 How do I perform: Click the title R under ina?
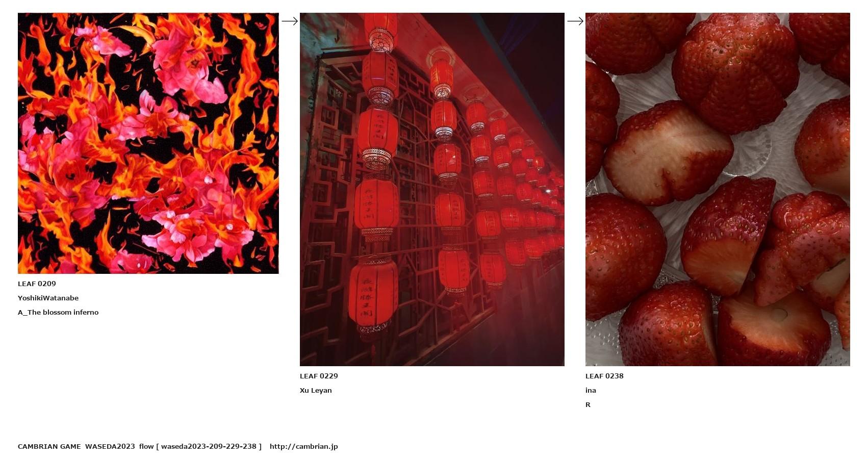point(588,404)
